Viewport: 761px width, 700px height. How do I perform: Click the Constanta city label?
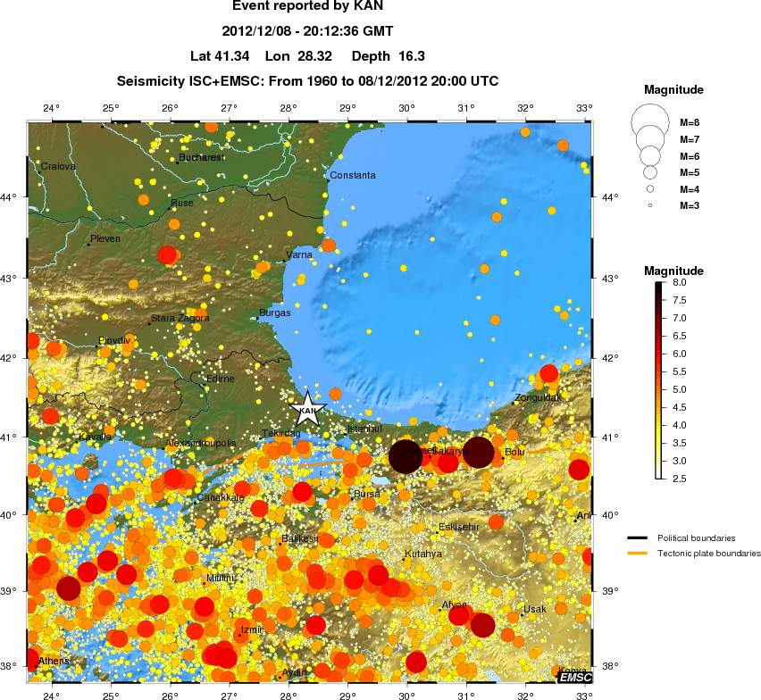[353, 175]
